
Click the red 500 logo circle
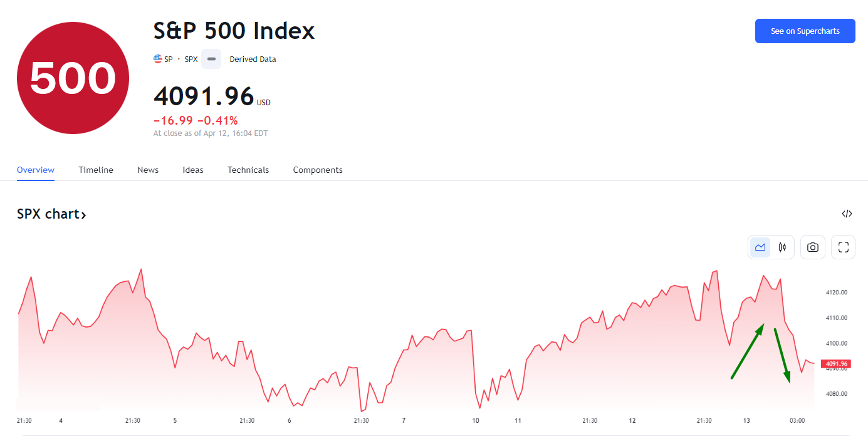[x=73, y=78]
